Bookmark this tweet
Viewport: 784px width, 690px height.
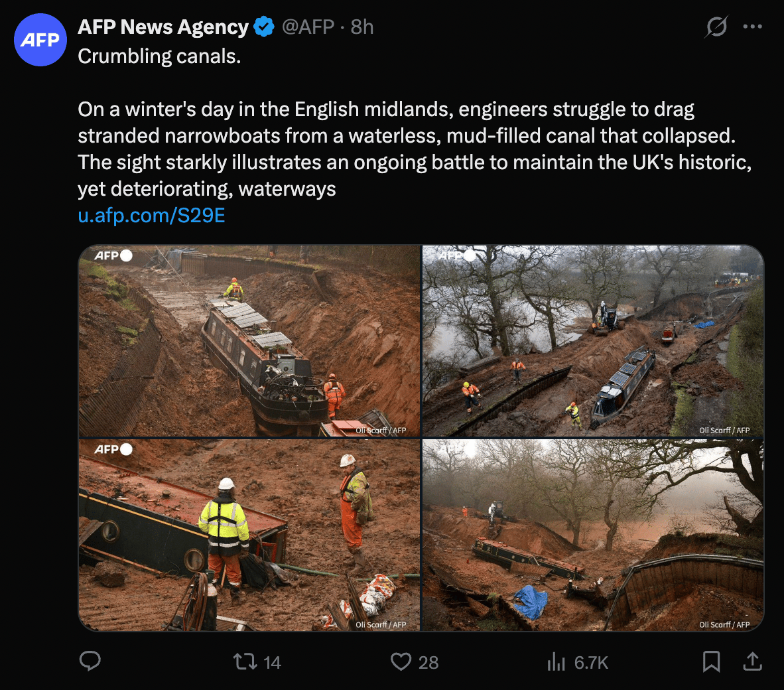tap(711, 661)
